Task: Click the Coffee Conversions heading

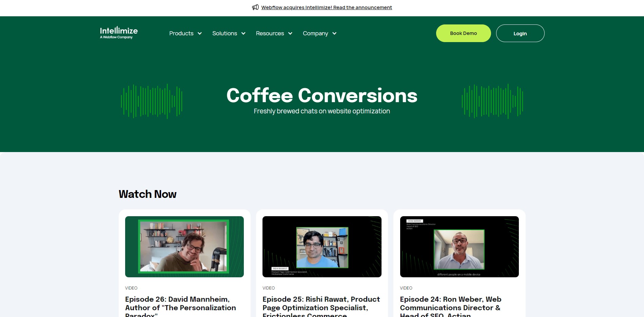Action: 322,95
